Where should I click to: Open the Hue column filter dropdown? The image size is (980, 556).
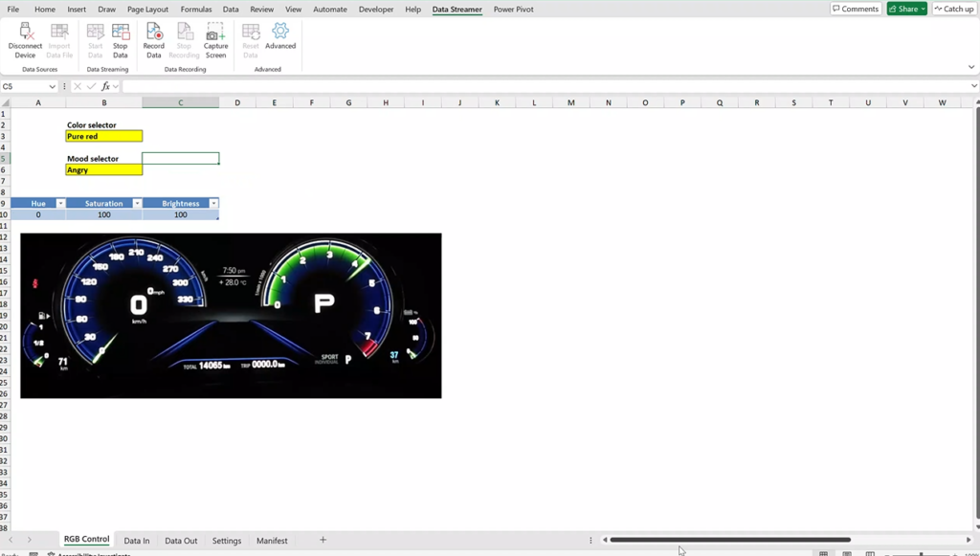pos(60,204)
